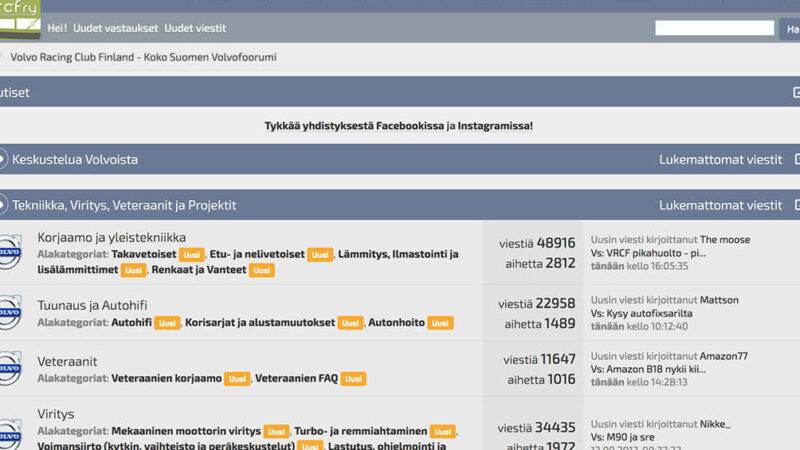Open Lukemattomat viestit for Tekniikka, Viritys section
800x450 pixels.
click(720, 205)
